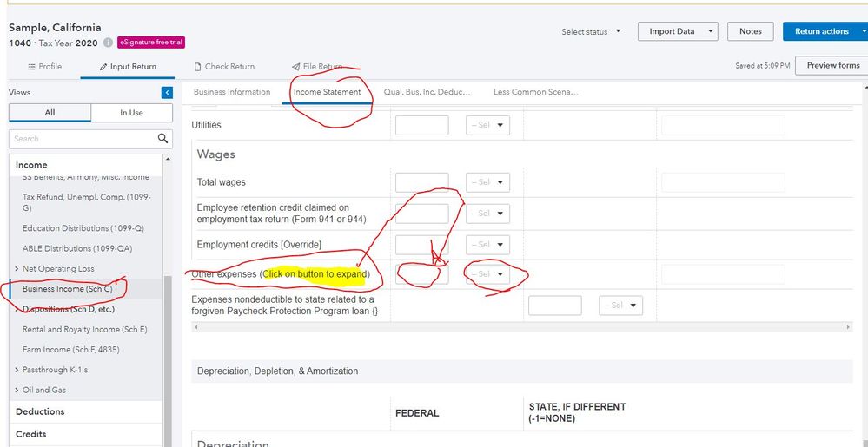Switch to the Check Return tab
This screenshot has height=447, width=868.
[223, 67]
